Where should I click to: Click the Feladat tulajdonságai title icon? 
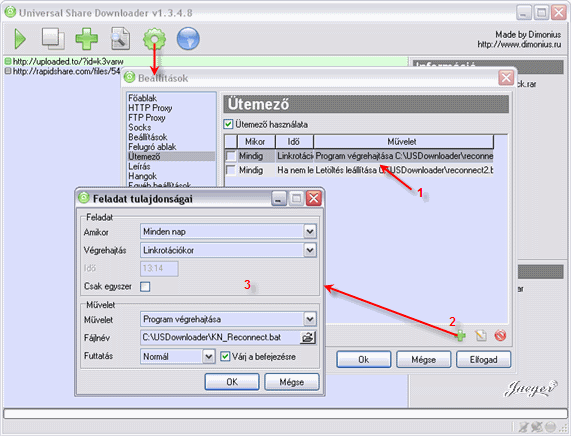84,198
